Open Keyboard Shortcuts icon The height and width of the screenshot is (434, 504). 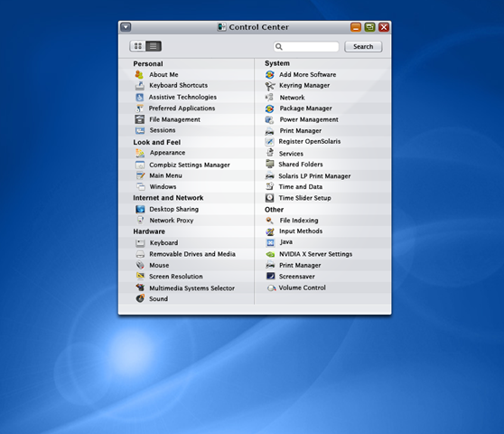(140, 86)
